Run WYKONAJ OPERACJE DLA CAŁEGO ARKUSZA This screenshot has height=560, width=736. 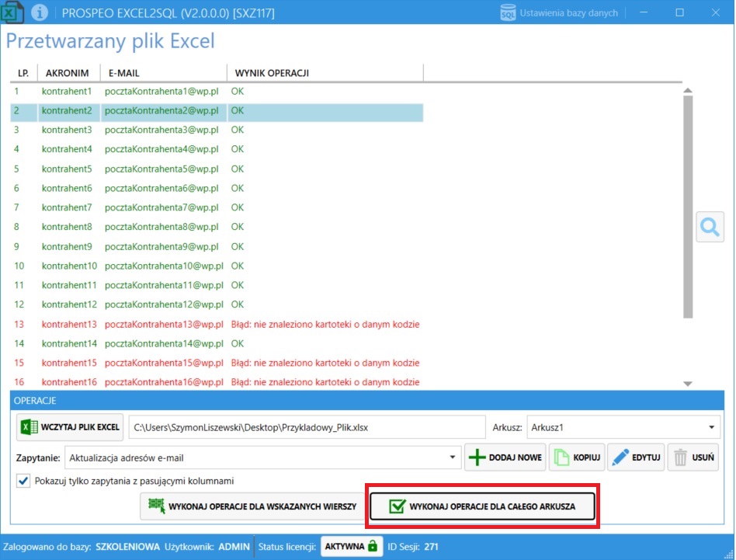point(483,506)
